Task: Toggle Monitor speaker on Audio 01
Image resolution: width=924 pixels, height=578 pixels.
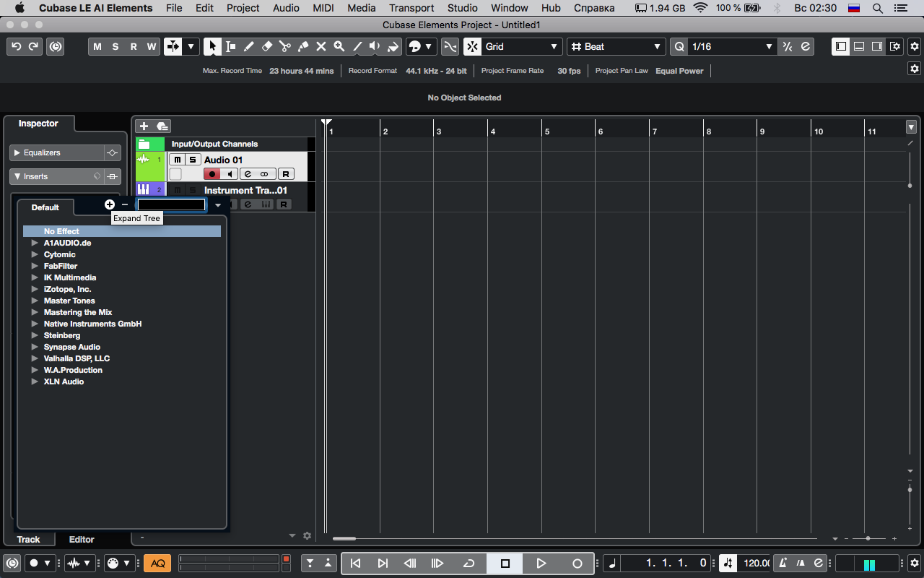Action: [x=230, y=174]
